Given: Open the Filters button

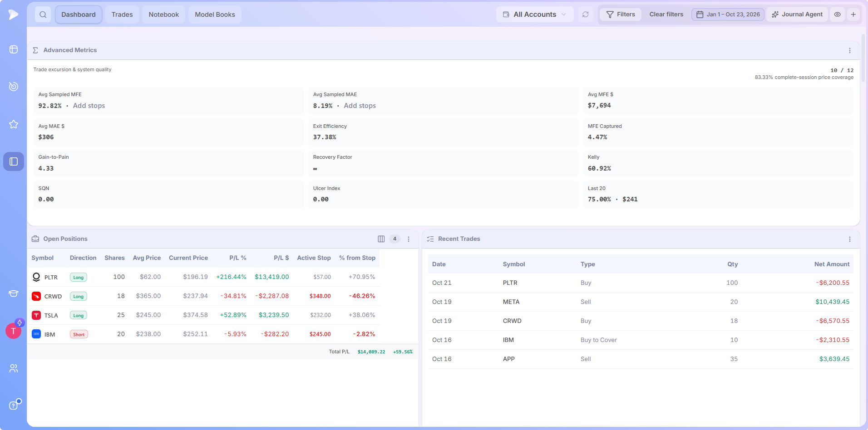Looking at the screenshot, I should coord(621,15).
